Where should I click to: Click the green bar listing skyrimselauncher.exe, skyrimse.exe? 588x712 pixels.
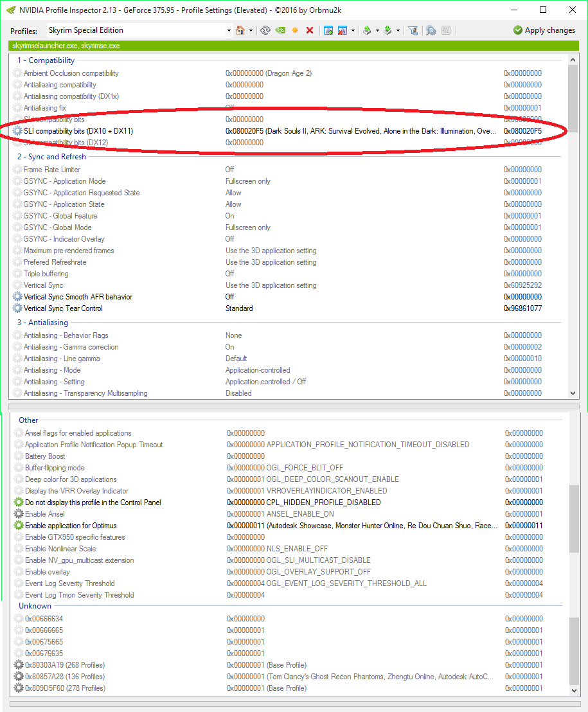293,46
